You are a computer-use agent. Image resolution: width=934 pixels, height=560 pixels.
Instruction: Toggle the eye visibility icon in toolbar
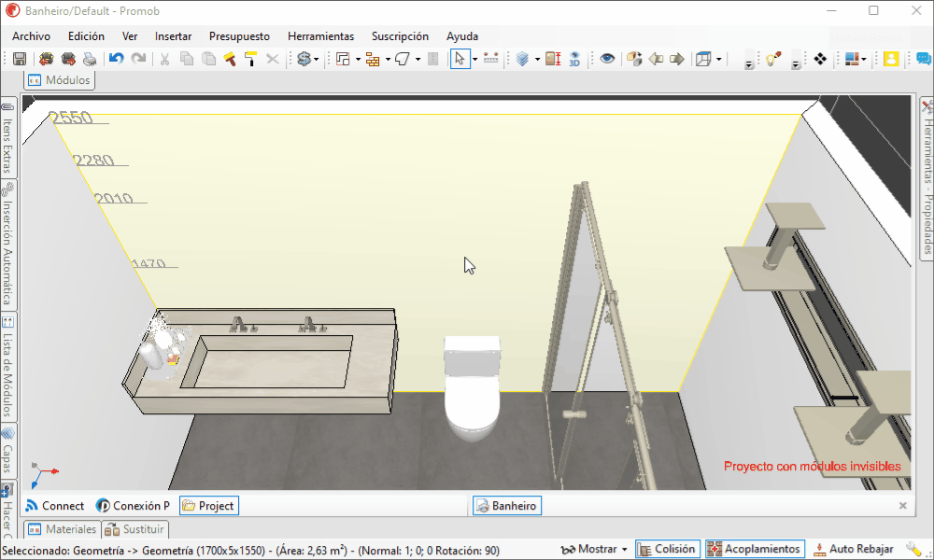click(608, 59)
